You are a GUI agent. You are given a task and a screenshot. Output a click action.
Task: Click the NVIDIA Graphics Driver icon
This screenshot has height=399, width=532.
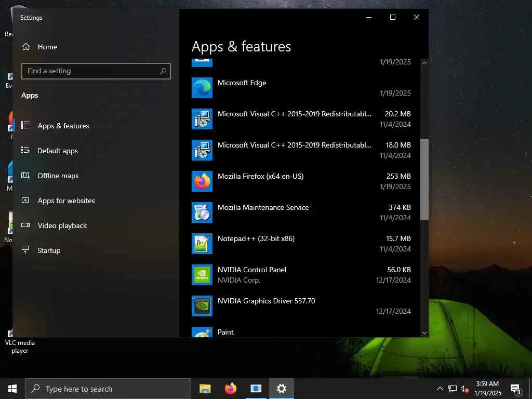pos(202,307)
